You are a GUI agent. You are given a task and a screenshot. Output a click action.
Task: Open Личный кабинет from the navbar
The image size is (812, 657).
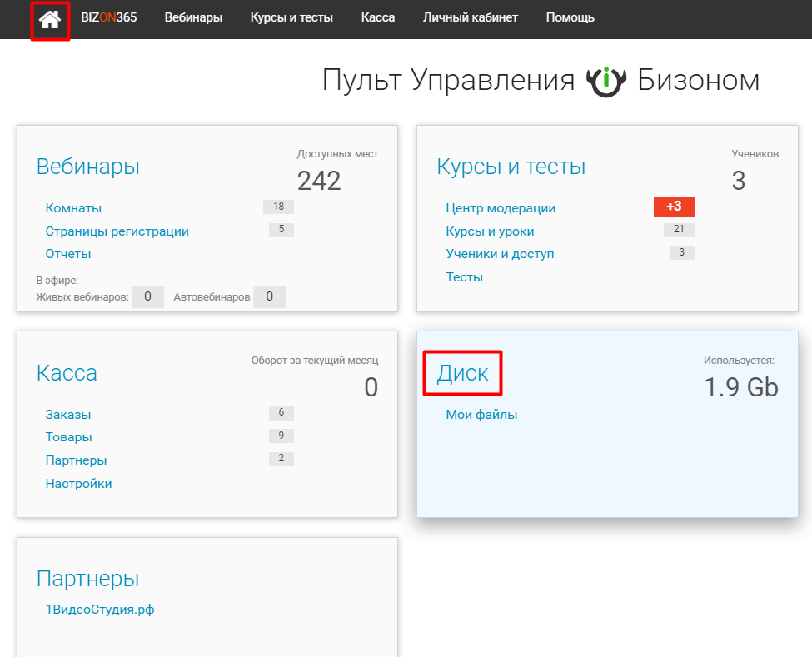470,17
